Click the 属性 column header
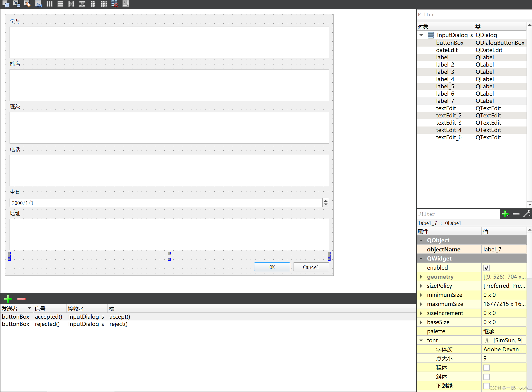The image size is (532, 392). (449, 231)
